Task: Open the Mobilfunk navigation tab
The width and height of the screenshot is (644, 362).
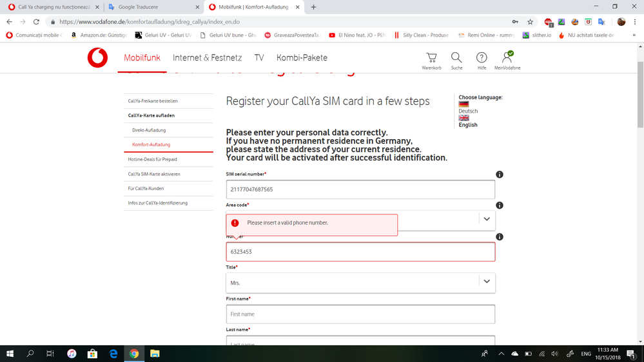Action: pos(142,58)
